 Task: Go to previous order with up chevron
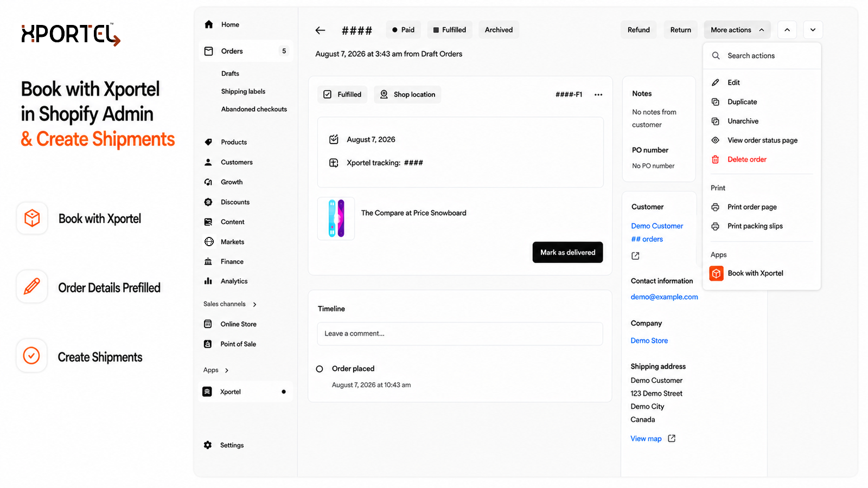[787, 30]
